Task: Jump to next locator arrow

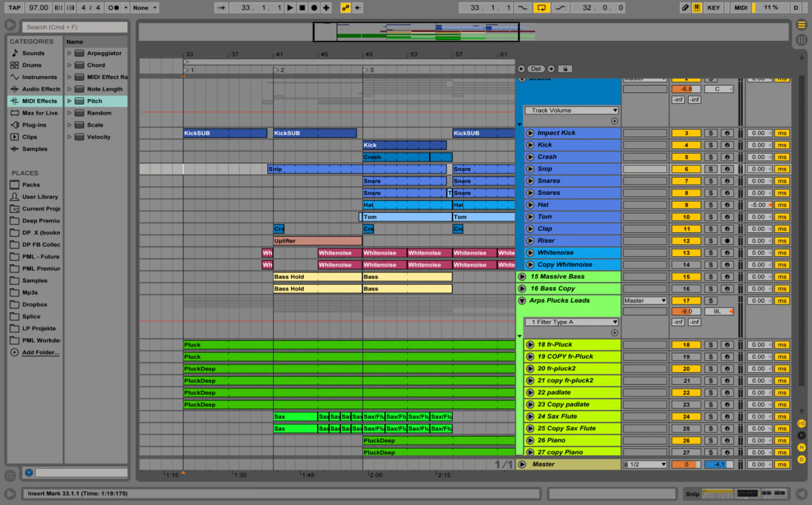Action: pyautogui.click(x=551, y=69)
